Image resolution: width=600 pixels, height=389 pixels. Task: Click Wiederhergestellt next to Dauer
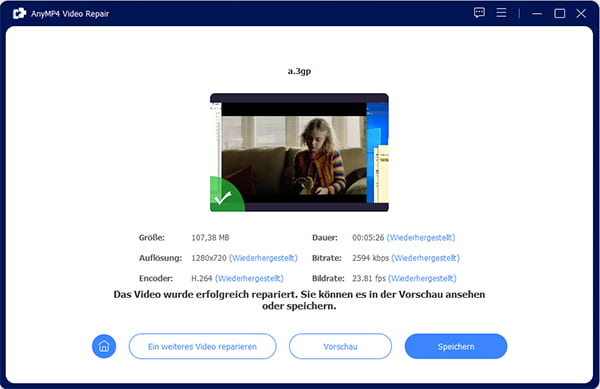tap(421, 238)
